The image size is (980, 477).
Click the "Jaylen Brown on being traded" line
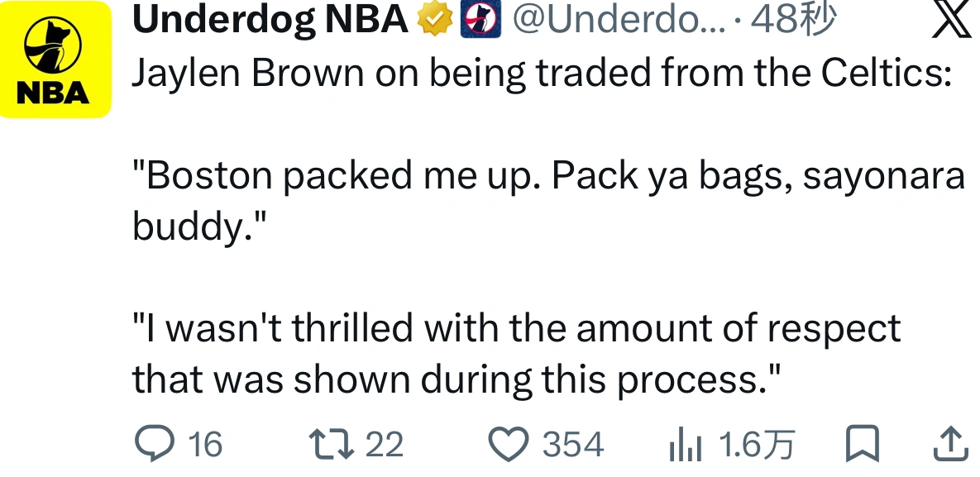pyautogui.click(x=542, y=73)
